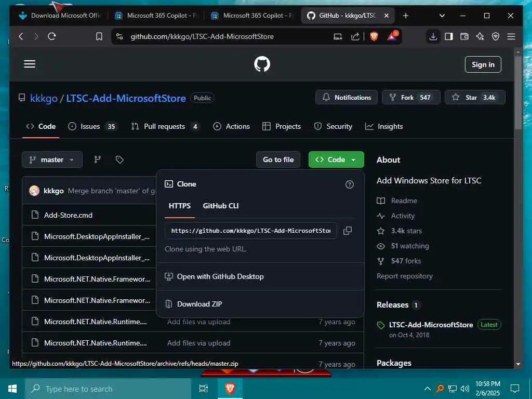This screenshot has width=532, height=399.
Task: Open the Pull requests tab
Action: click(x=165, y=127)
